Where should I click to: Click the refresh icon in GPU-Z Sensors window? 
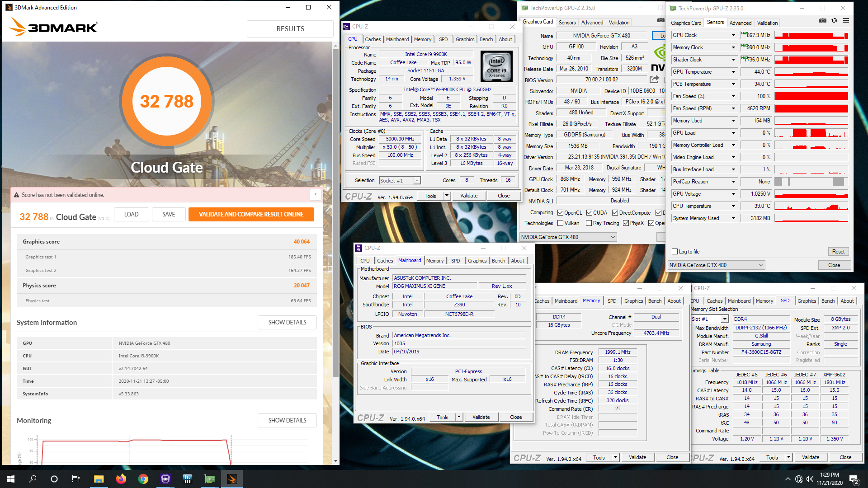point(834,20)
